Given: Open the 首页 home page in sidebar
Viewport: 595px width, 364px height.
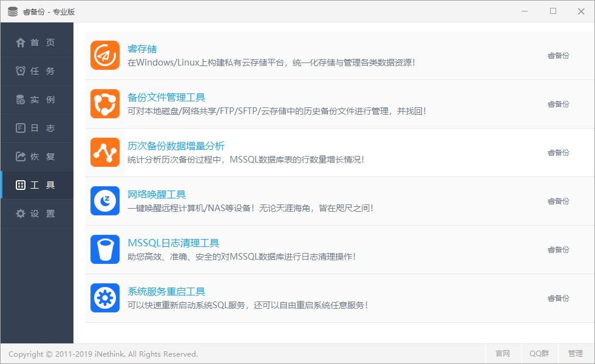Looking at the screenshot, I should [37, 42].
